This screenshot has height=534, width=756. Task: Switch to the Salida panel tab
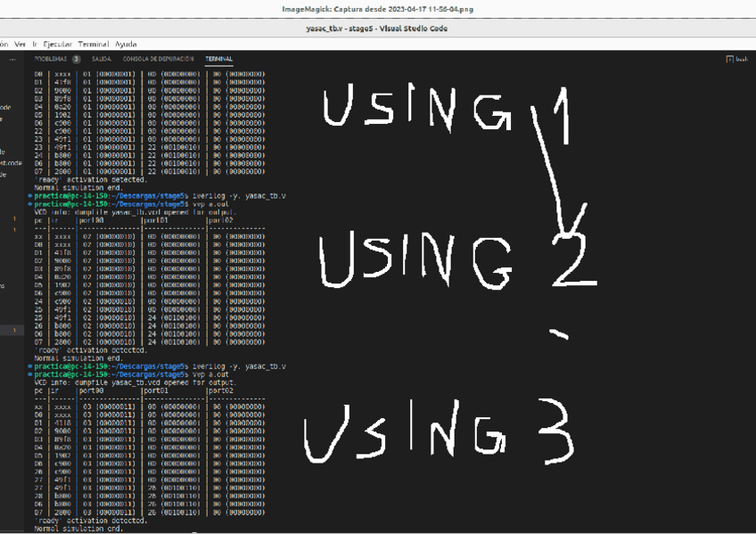[101, 60]
